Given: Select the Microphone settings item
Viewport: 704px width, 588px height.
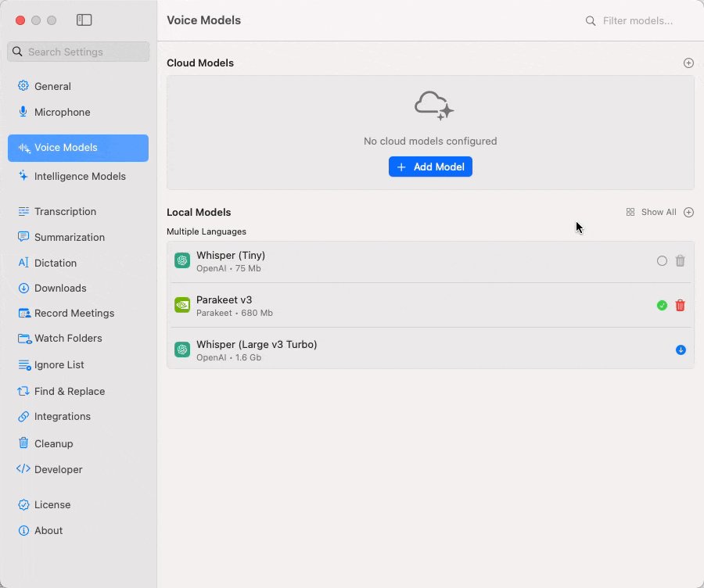Looking at the screenshot, I should pos(62,113).
